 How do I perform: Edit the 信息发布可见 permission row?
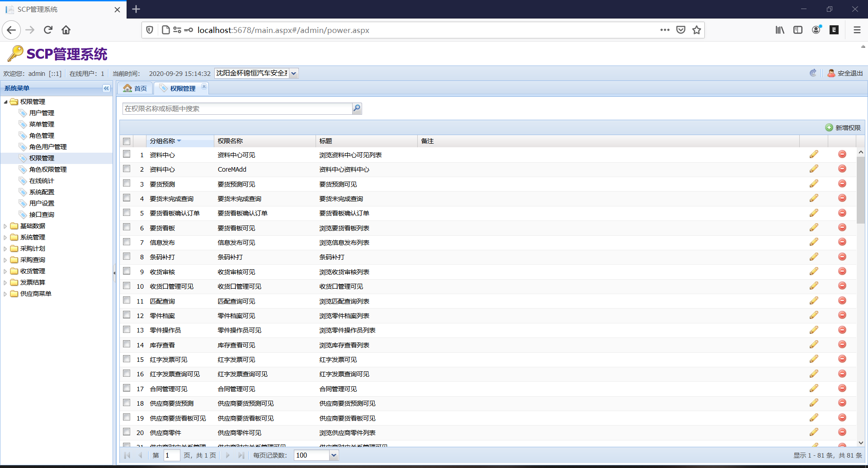(814, 242)
